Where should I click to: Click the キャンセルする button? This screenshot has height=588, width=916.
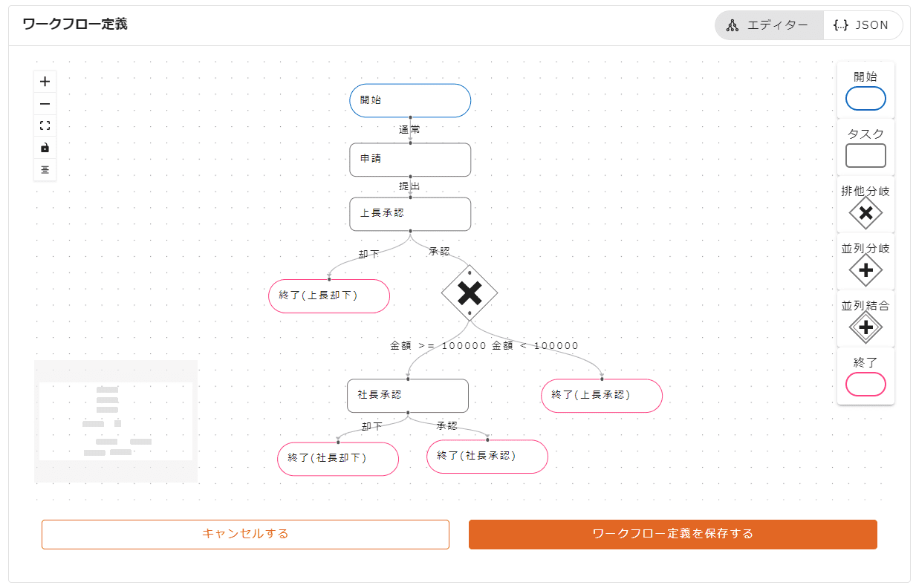pos(245,534)
